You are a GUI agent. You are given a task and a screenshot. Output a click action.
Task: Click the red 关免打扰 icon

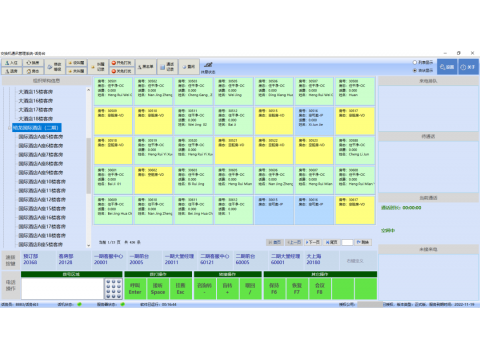pyautogui.click(x=121, y=71)
